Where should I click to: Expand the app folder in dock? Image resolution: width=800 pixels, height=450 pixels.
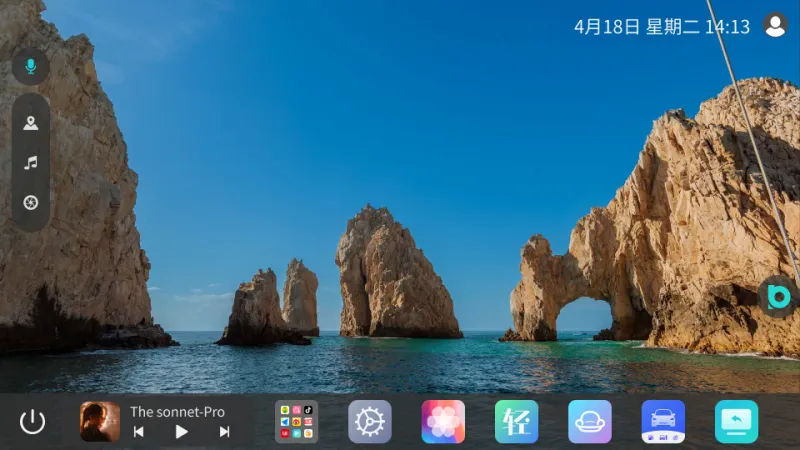(x=296, y=421)
